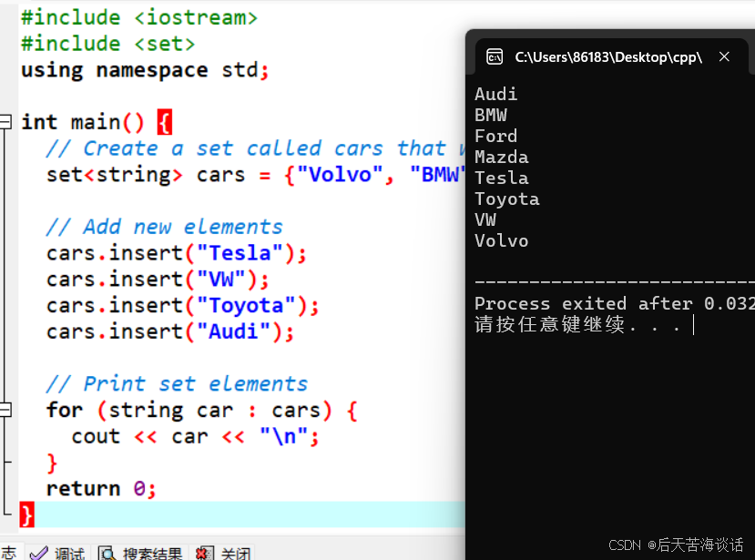The width and height of the screenshot is (755, 560).
Task: Click the cars.insert("Tesla") line
Action: click(x=177, y=253)
